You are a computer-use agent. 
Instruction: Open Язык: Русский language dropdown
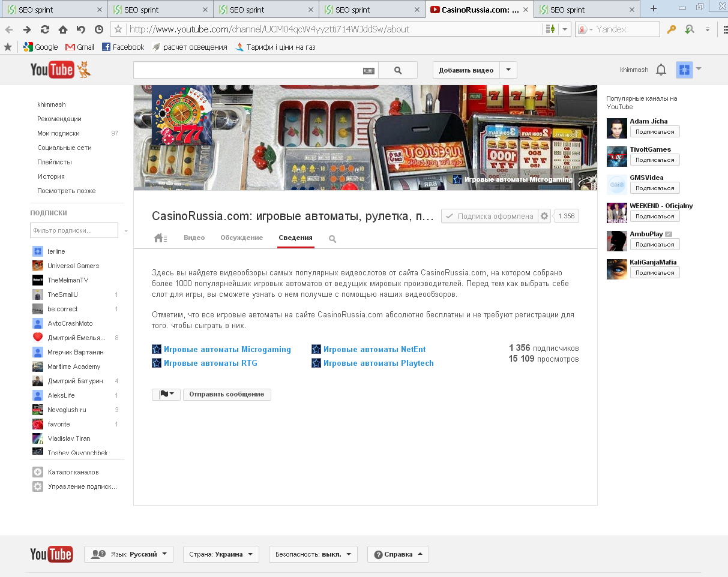point(128,554)
